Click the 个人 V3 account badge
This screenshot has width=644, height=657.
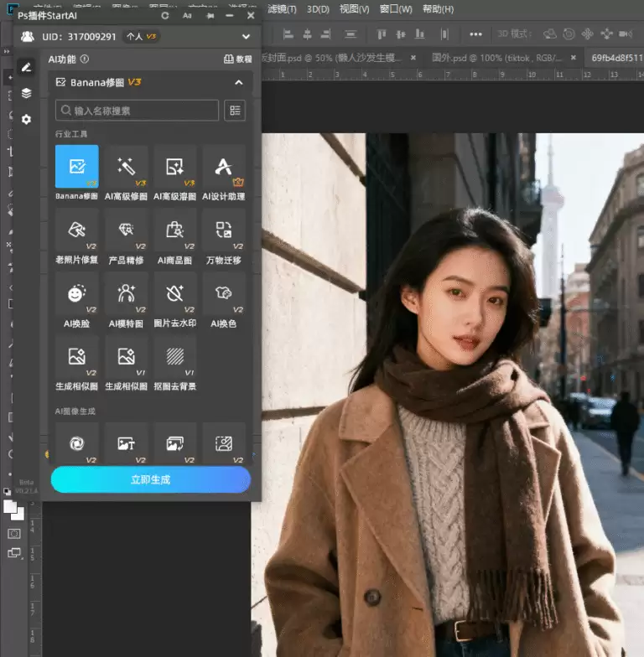pos(141,37)
